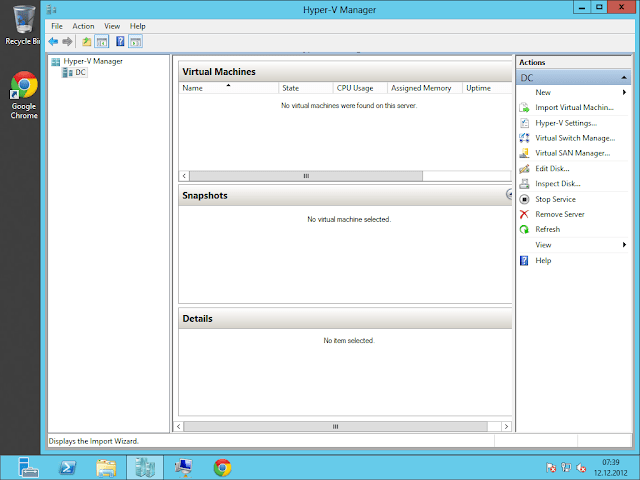The height and width of the screenshot is (480, 640).
Task: Select the DC server in tree
Action: [x=80, y=72]
